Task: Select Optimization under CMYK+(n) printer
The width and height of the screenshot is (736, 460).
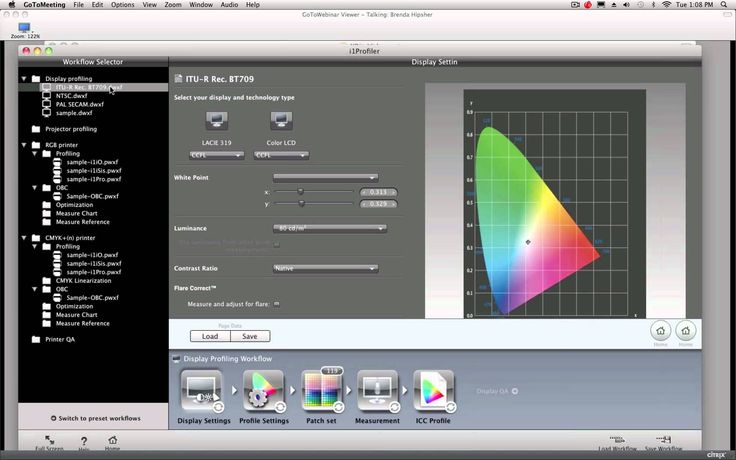Action: tap(74, 306)
